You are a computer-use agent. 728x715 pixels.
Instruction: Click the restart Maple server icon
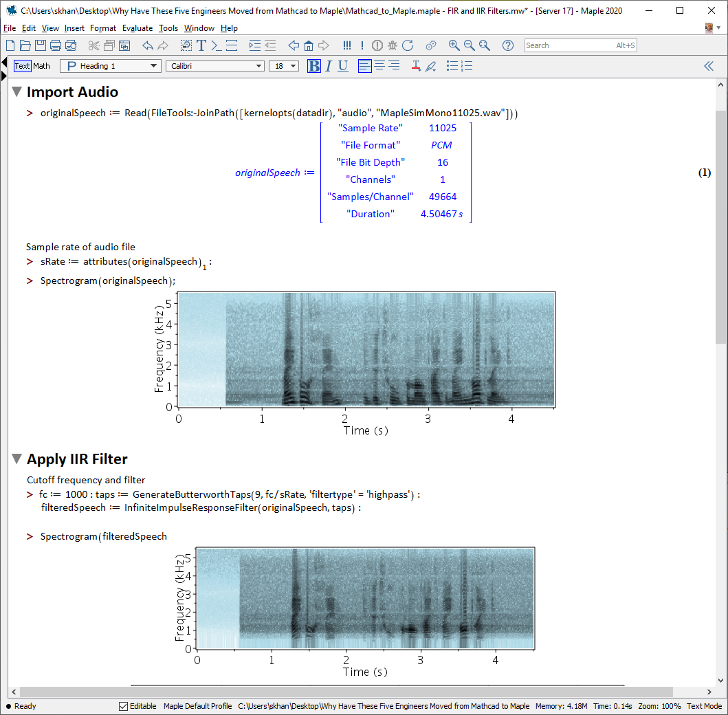408,45
